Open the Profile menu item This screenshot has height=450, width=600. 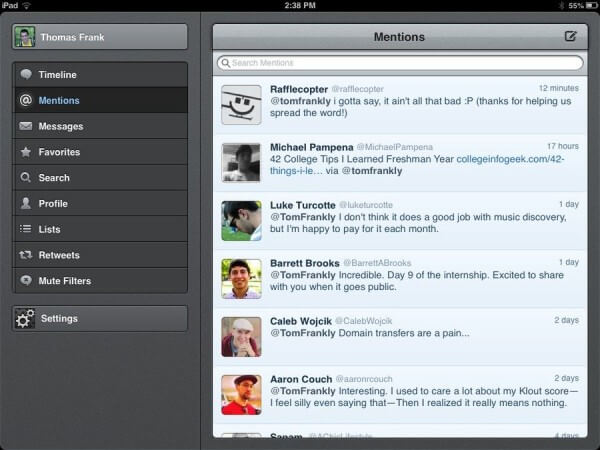(100, 203)
